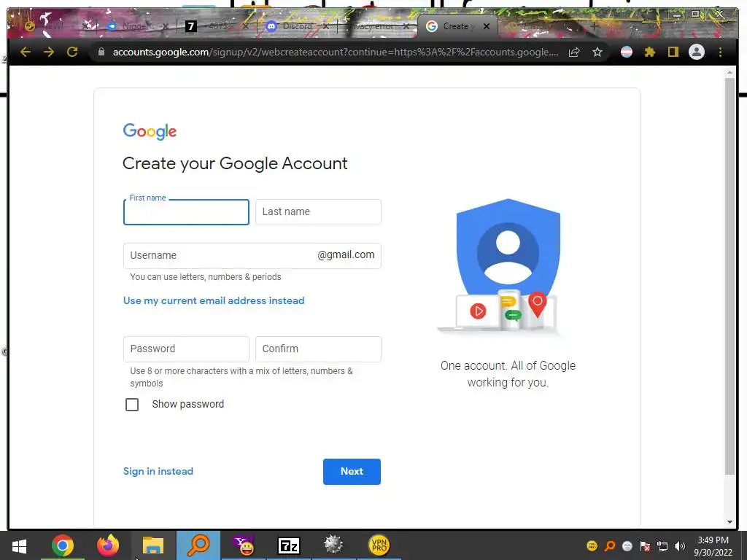747x560 pixels.
Task: Click into the Last name field
Action: point(318,212)
